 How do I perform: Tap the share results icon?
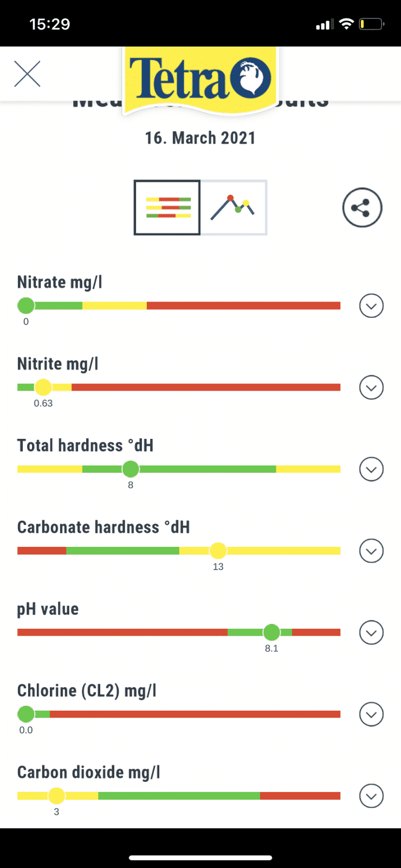(x=362, y=208)
